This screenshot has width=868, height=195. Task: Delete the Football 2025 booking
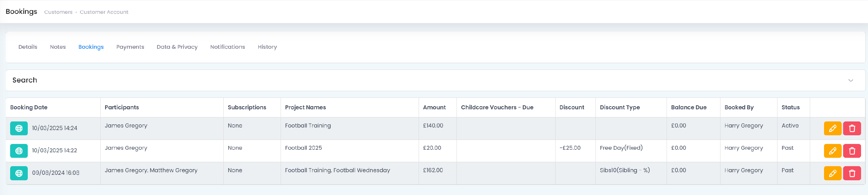click(x=852, y=151)
